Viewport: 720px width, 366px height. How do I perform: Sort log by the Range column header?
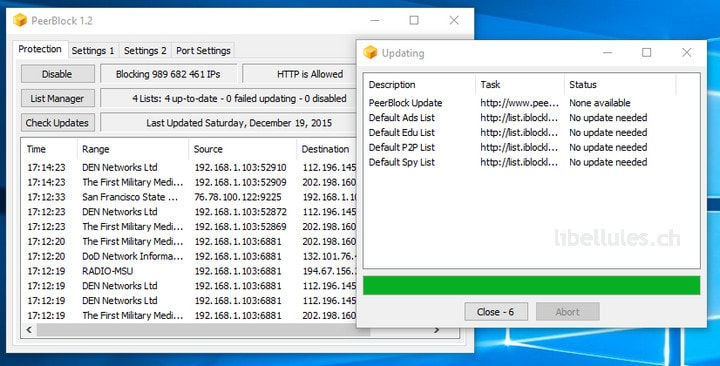pyautogui.click(x=133, y=149)
